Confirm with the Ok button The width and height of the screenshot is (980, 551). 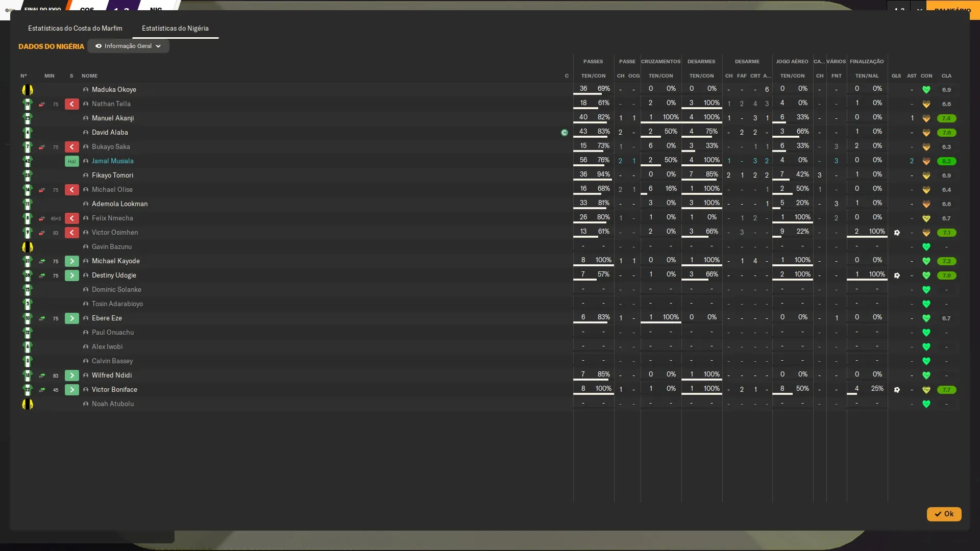pos(944,514)
